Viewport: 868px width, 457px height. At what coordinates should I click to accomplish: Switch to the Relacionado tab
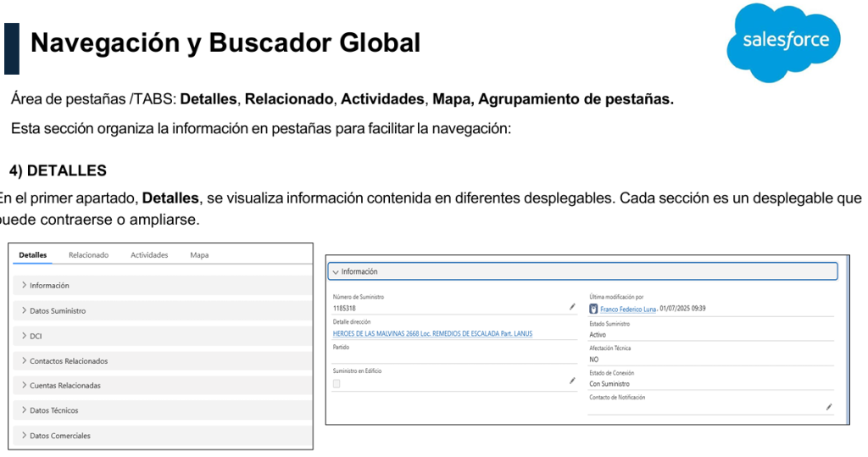pyautogui.click(x=89, y=255)
